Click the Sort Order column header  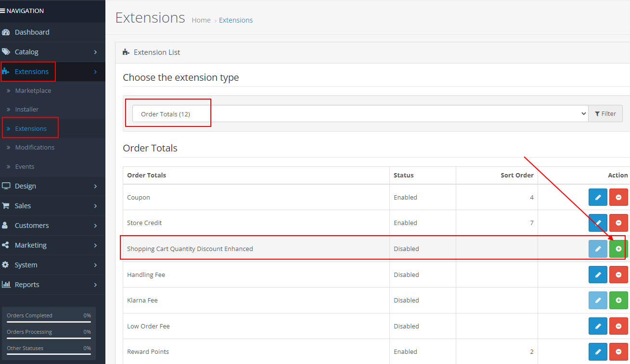(x=517, y=175)
